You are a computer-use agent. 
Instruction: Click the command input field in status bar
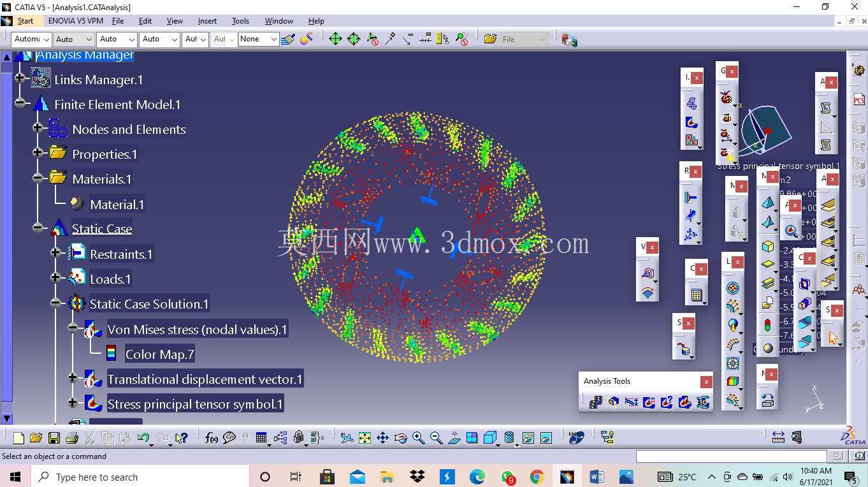pos(732,456)
